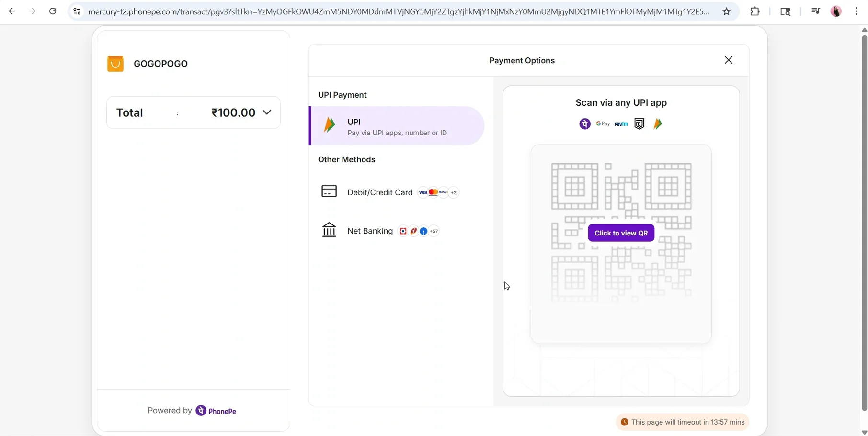Click the blurred QR code image
Image resolution: width=868 pixels, height=436 pixels.
point(621,233)
